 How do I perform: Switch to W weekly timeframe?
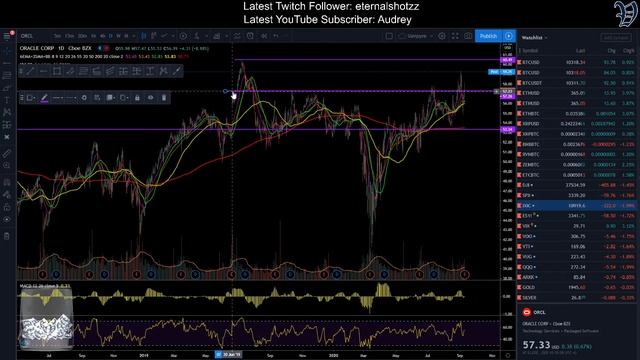tap(118, 36)
